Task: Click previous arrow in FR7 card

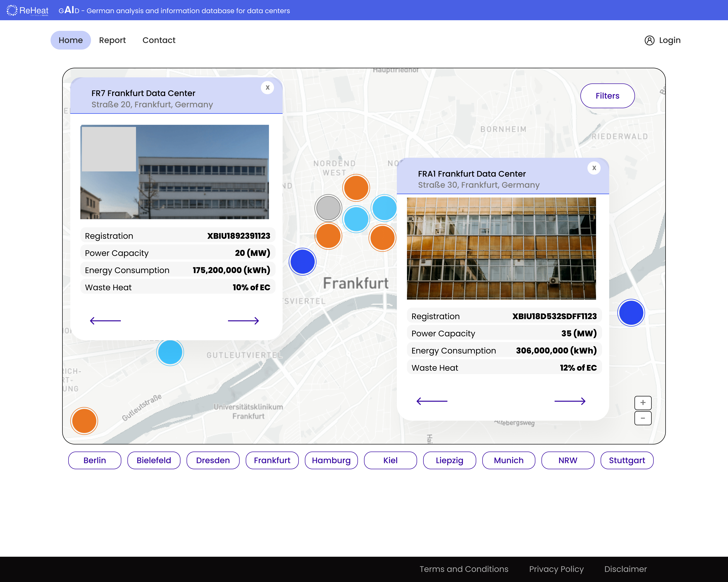Action: (x=105, y=321)
